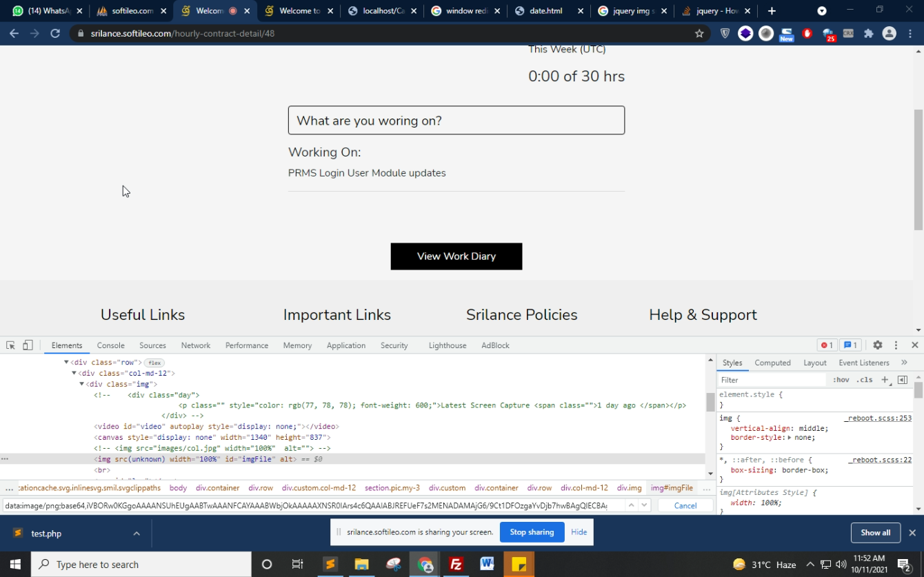Image resolution: width=924 pixels, height=577 pixels.
Task: Collapse the div class="row" node
Action: click(x=66, y=363)
